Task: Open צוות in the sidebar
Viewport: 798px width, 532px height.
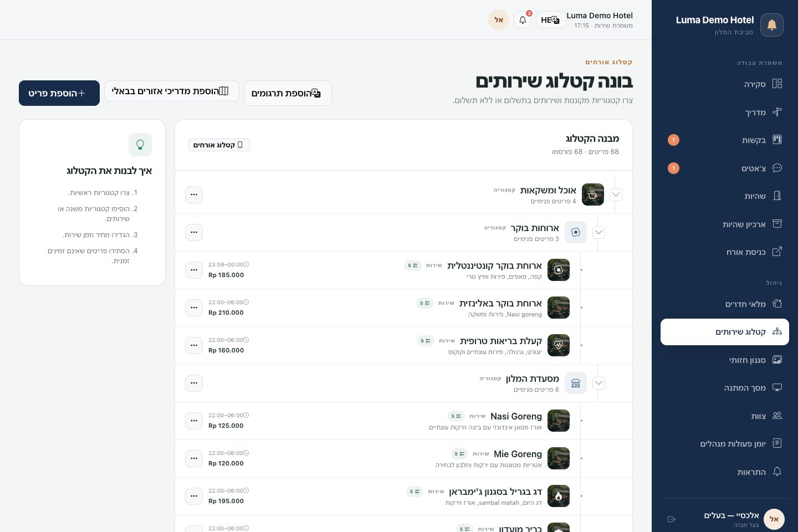Action: point(725,416)
